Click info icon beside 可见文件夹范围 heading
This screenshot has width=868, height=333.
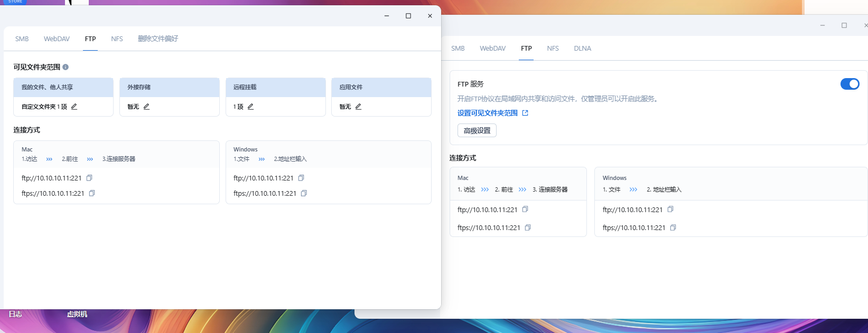[66, 67]
